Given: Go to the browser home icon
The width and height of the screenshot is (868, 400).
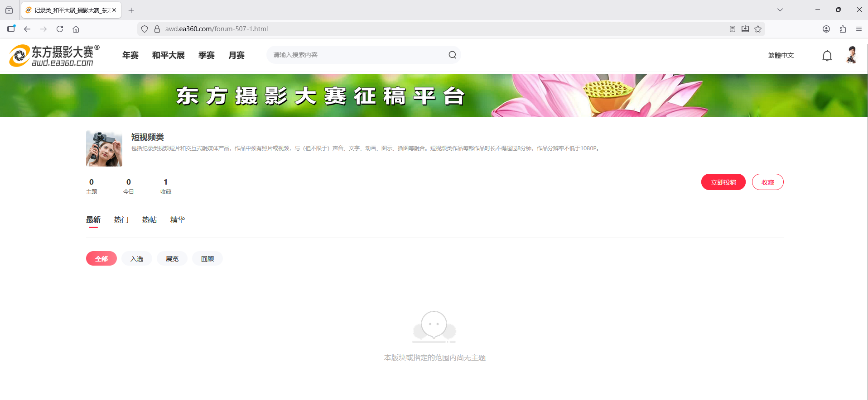Looking at the screenshot, I should (x=76, y=29).
